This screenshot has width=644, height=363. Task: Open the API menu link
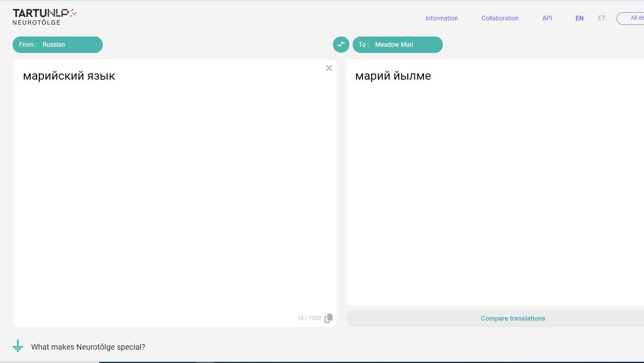point(547,18)
